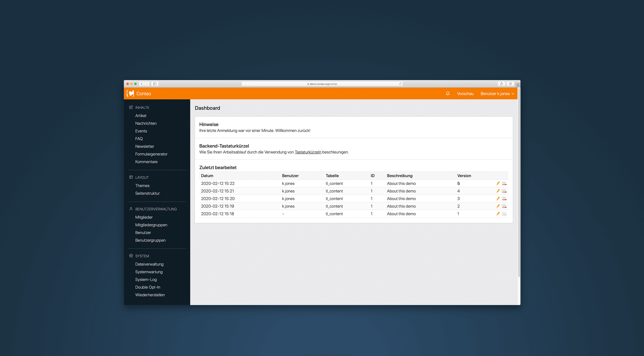
Task: Select Themes under LAYOUT
Action: pos(142,185)
